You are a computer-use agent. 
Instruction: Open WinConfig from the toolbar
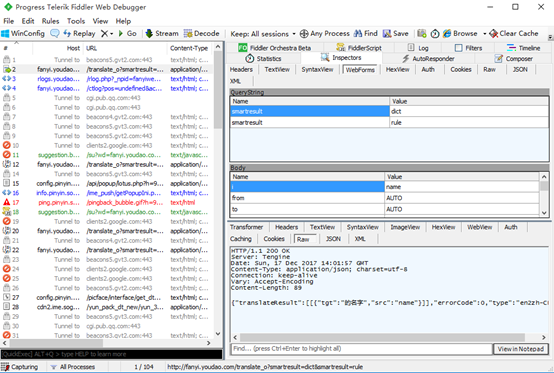(x=23, y=34)
